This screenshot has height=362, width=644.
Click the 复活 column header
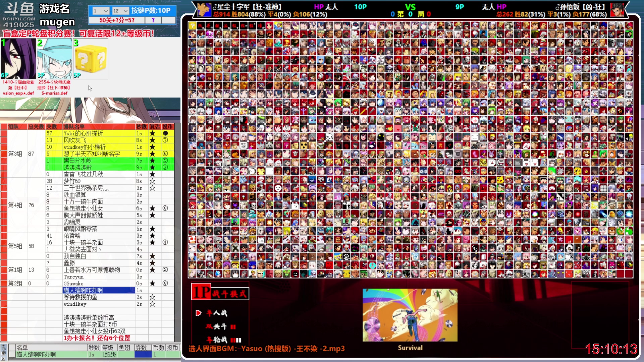pyautogui.click(x=155, y=126)
